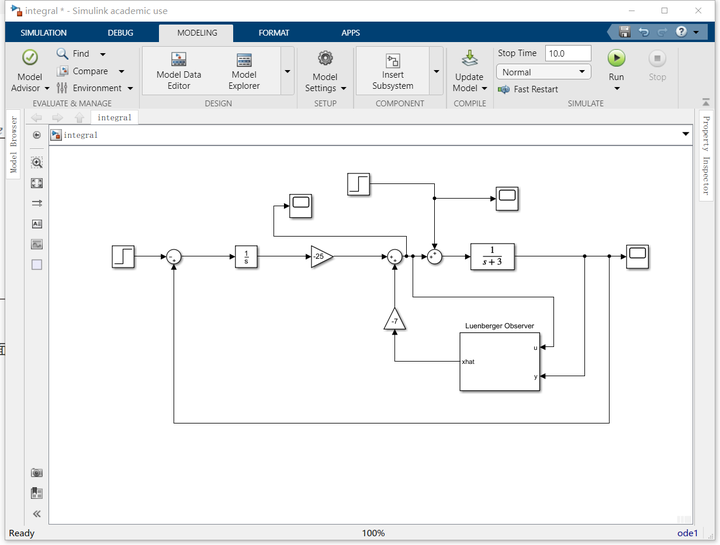Screen dimensions: 720x545
Task: Click the Stop simulation button
Action: (657, 65)
